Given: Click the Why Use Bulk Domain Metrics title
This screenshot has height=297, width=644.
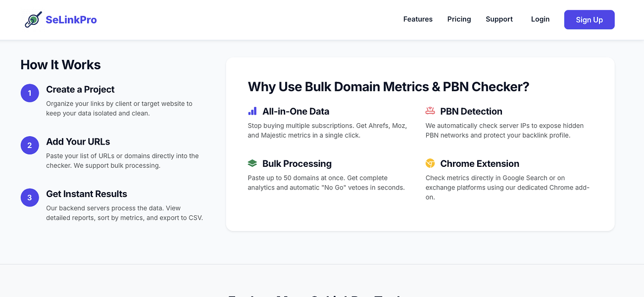Looking at the screenshot, I should click(389, 87).
